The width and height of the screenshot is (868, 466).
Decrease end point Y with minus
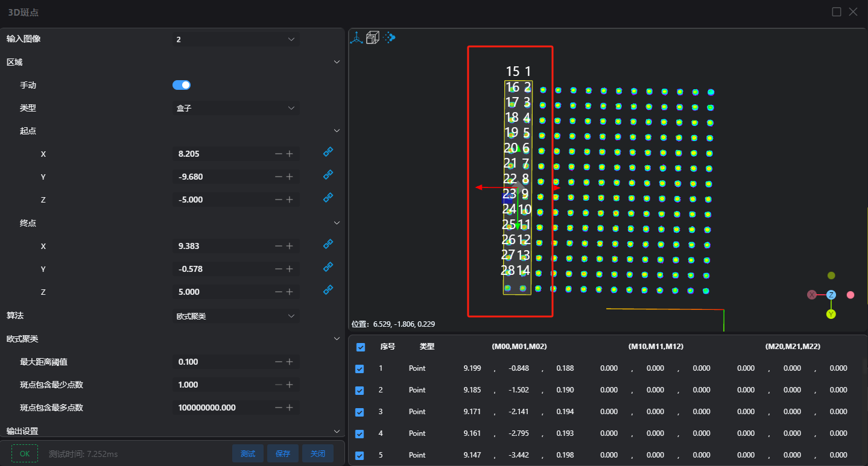[279, 269]
